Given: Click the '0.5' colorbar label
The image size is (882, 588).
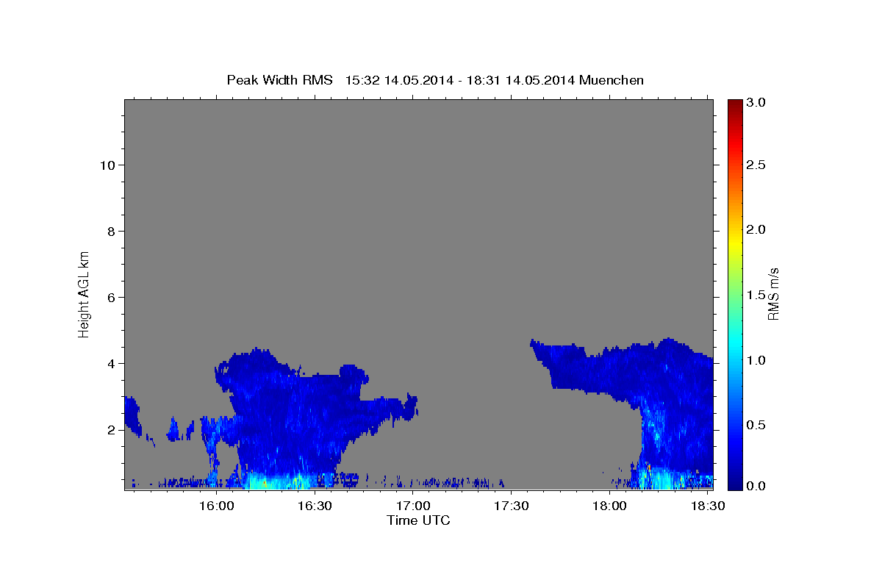Looking at the screenshot, I should pyautogui.click(x=755, y=425).
